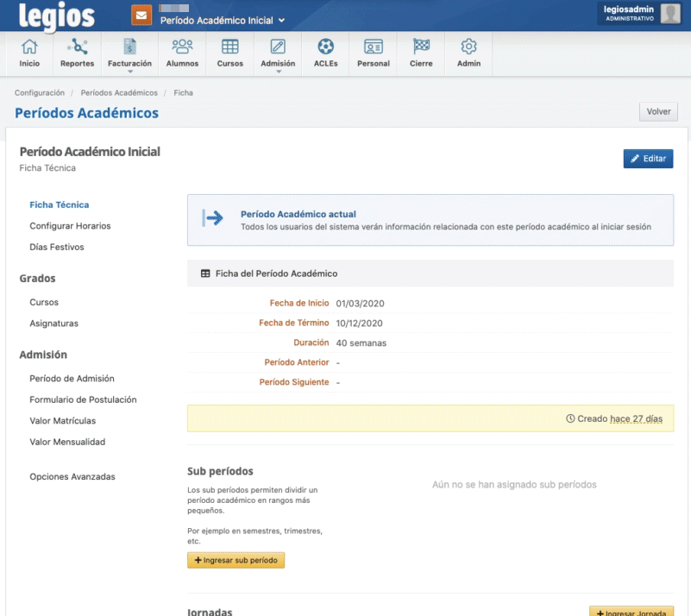Expand the Período Académico Inicial dropdown
Viewport: 691px width, 616px height.
(223, 20)
